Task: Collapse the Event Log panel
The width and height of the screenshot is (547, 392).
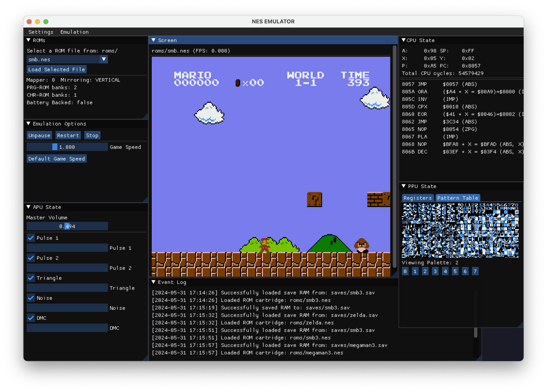Action: coord(153,282)
